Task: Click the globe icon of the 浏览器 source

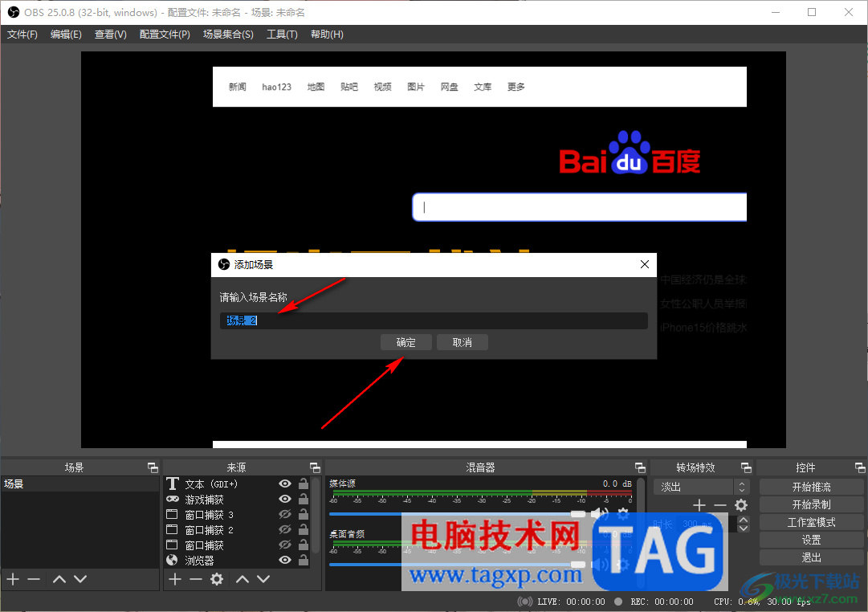Action: click(x=172, y=560)
